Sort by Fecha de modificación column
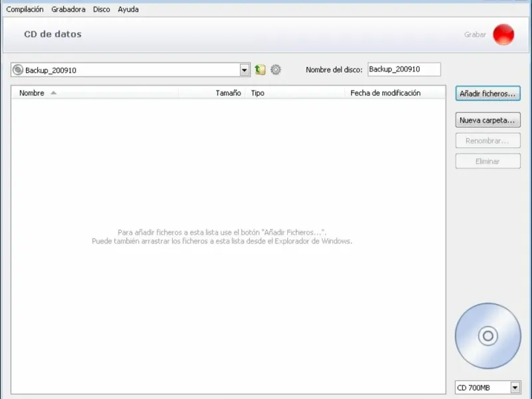 (395, 93)
